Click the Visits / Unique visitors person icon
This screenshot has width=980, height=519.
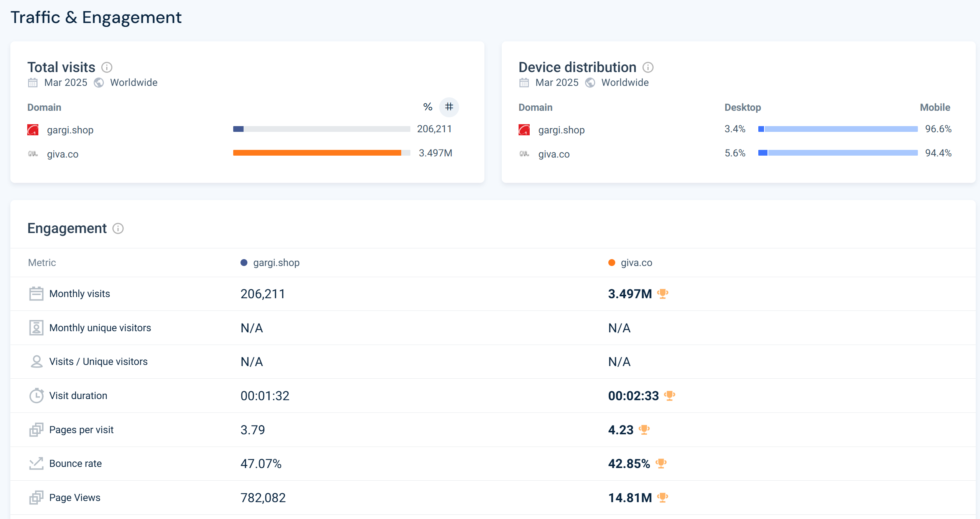pyautogui.click(x=36, y=361)
